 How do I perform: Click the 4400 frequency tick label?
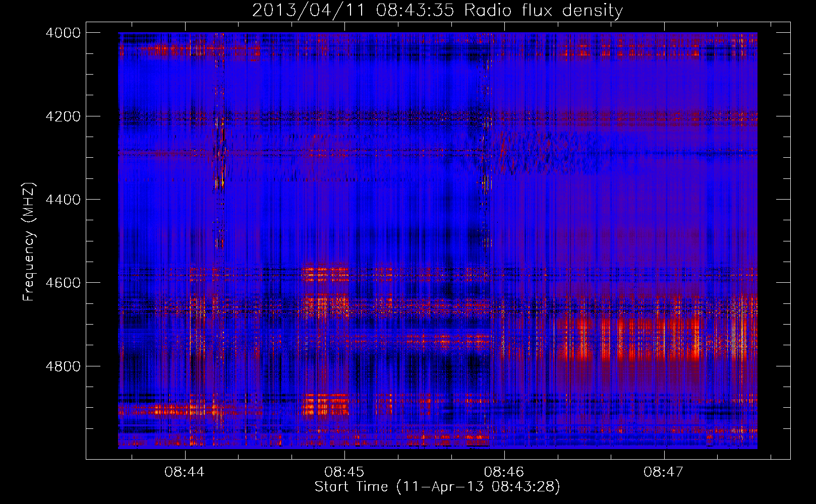click(x=63, y=200)
